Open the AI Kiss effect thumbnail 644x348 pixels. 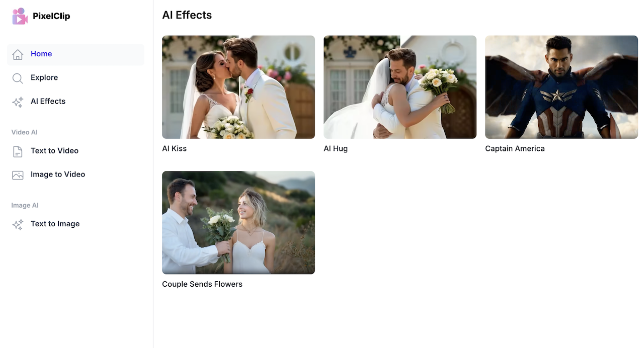tap(238, 87)
